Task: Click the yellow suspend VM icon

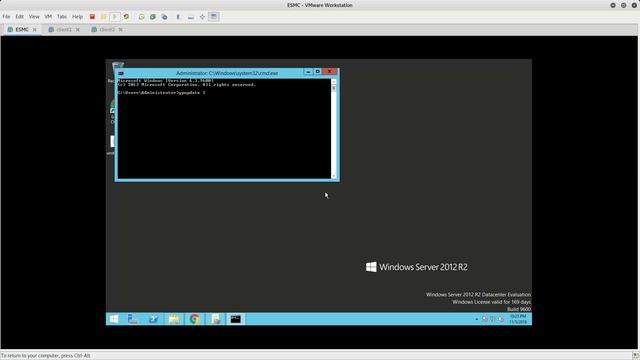Action: (104, 17)
